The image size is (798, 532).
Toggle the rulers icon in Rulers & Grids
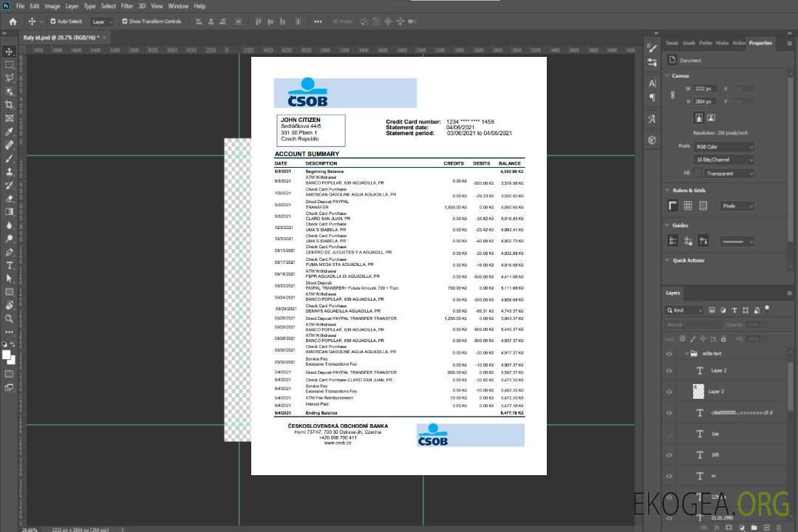[x=673, y=205]
